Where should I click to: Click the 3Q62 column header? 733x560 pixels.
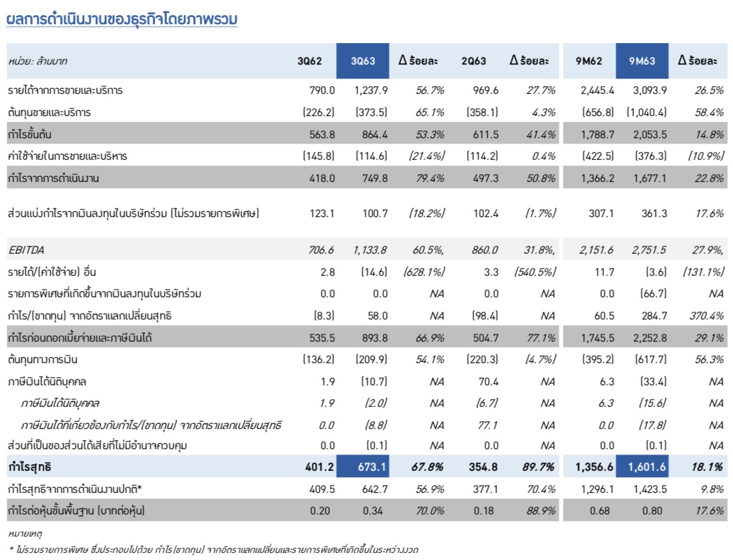point(309,61)
